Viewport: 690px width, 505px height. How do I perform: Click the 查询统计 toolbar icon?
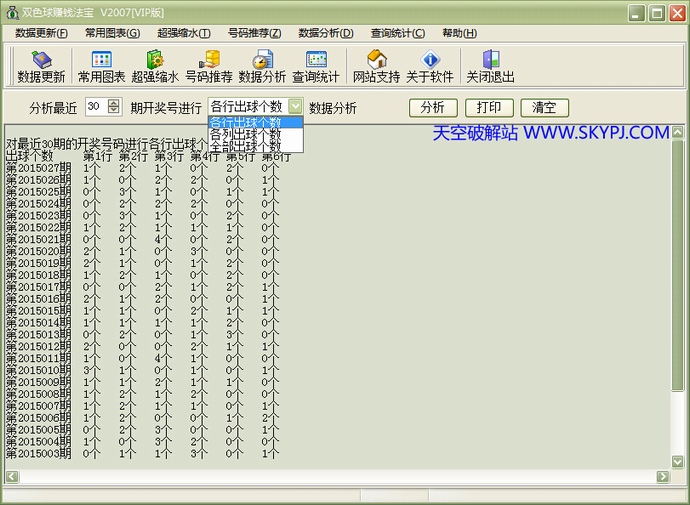tap(316, 66)
